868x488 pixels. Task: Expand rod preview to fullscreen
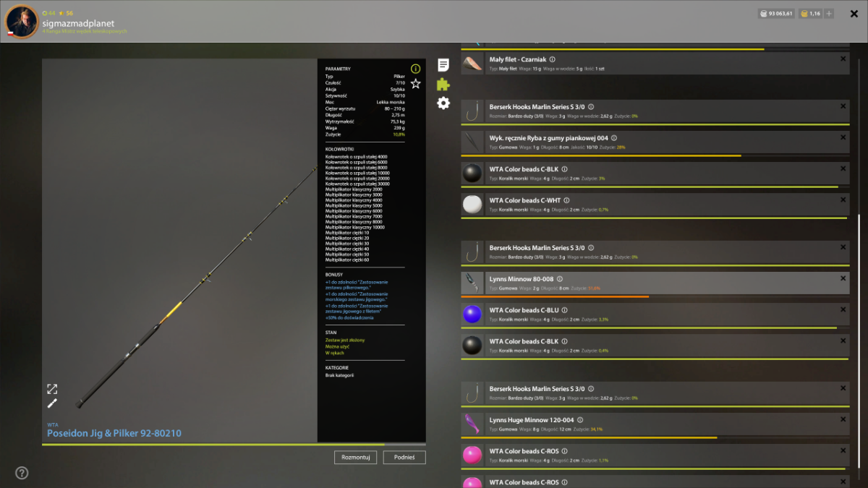coord(52,389)
